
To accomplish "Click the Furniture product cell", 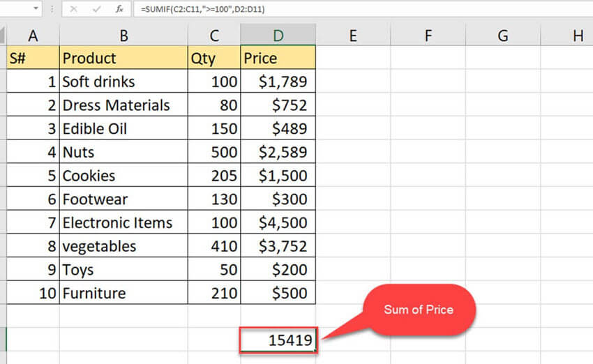I will pos(123,294).
